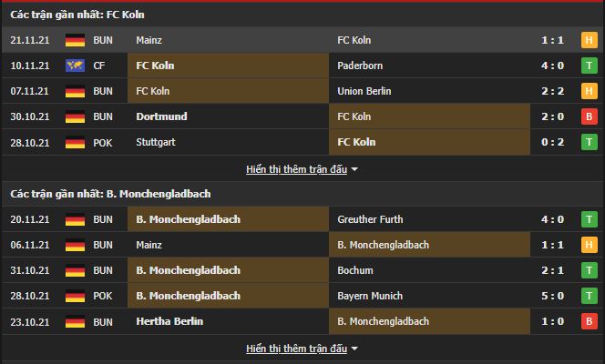Select the Stuttgart vs FC Koln 0:2 score
Screen dimensions: 605x364
552,142
